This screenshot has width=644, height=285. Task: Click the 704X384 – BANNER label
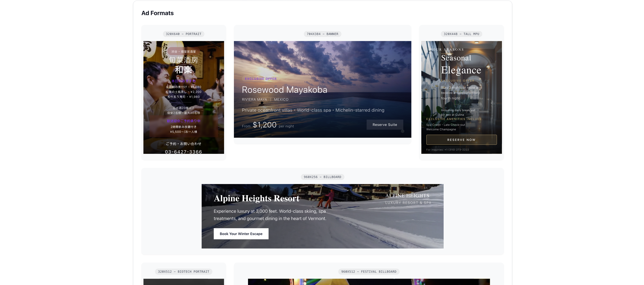point(323,34)
